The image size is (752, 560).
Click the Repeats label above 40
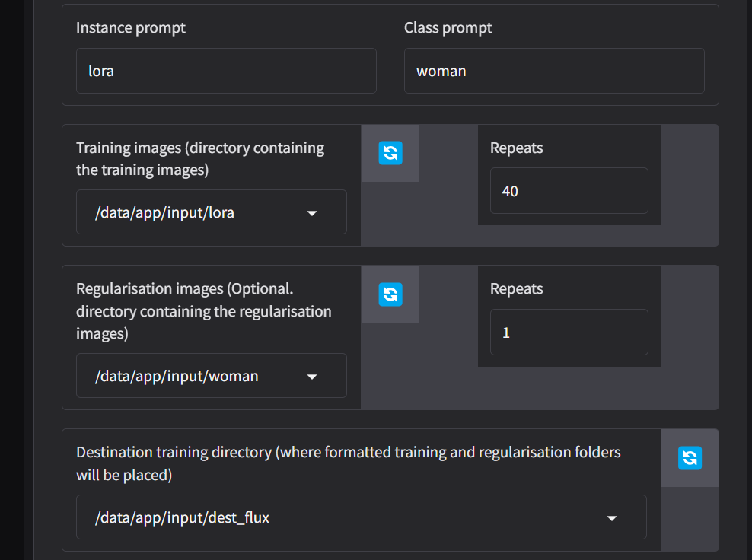click(x=516, y=148)
